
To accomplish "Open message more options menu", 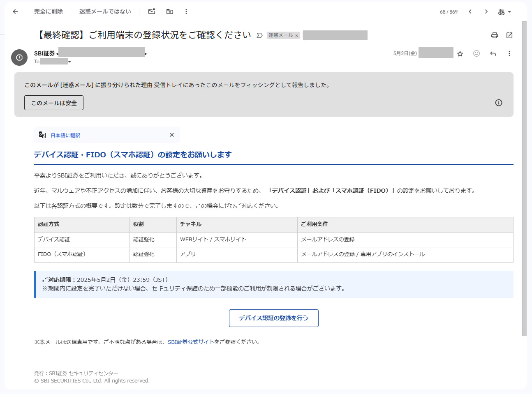I will point(509,53).
